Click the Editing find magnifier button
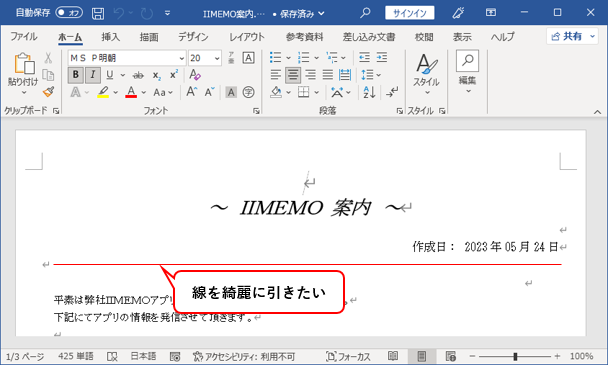 point(467,61)
